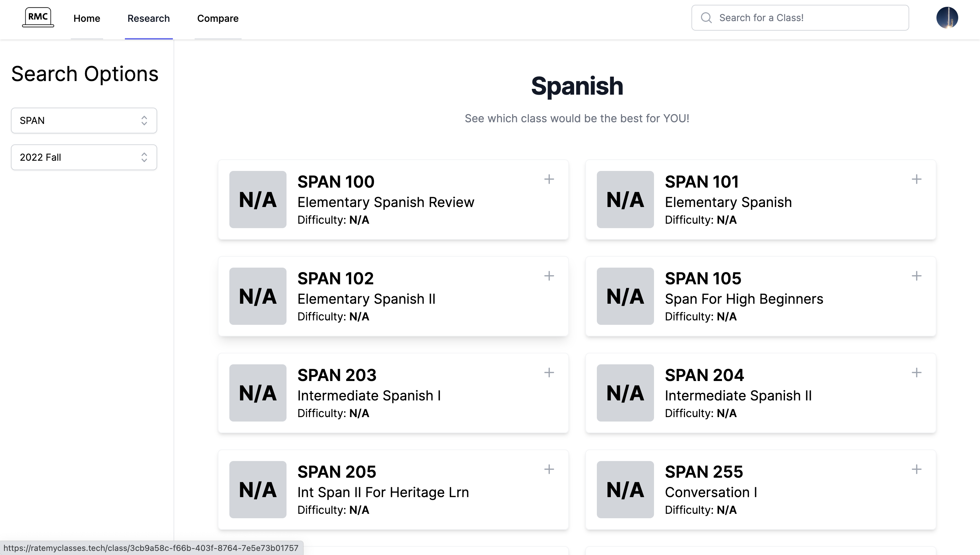Click the N/A rating box for SPAN 105
Image resolution: width=980 pixels, height=555 pixels.
tap(625, 296)
